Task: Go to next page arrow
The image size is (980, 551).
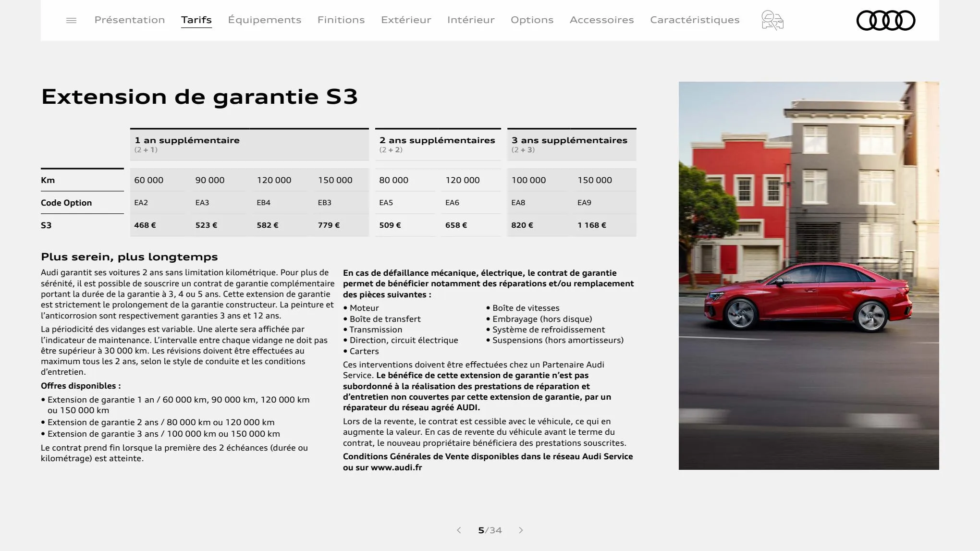Action: [x=521, y=530]
